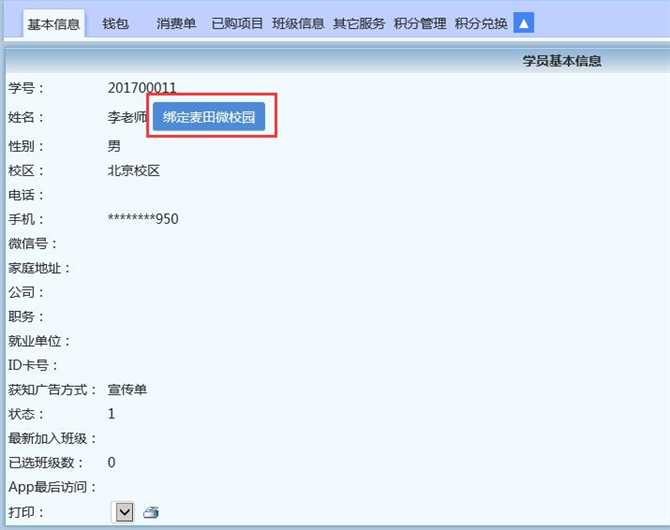
Task: Select the student number 201700011
Action: pyautogui.click(x=142, y=88)
